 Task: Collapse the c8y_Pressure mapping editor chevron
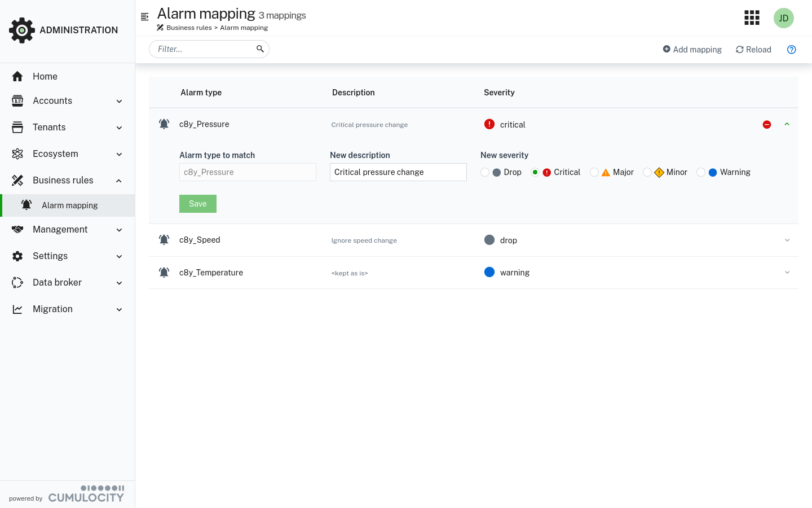coord(787,124)
